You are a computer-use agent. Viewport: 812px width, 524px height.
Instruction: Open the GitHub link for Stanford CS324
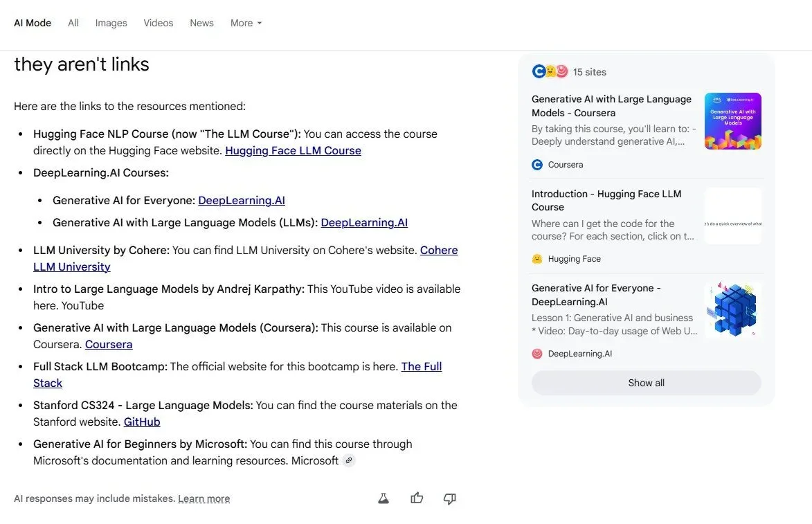tap(142, 422)
